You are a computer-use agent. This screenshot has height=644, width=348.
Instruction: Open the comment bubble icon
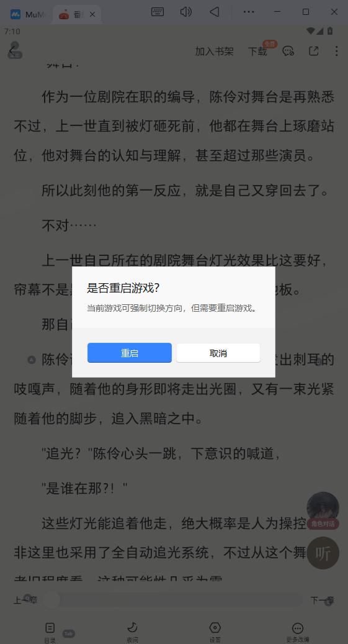pos(288,51)
